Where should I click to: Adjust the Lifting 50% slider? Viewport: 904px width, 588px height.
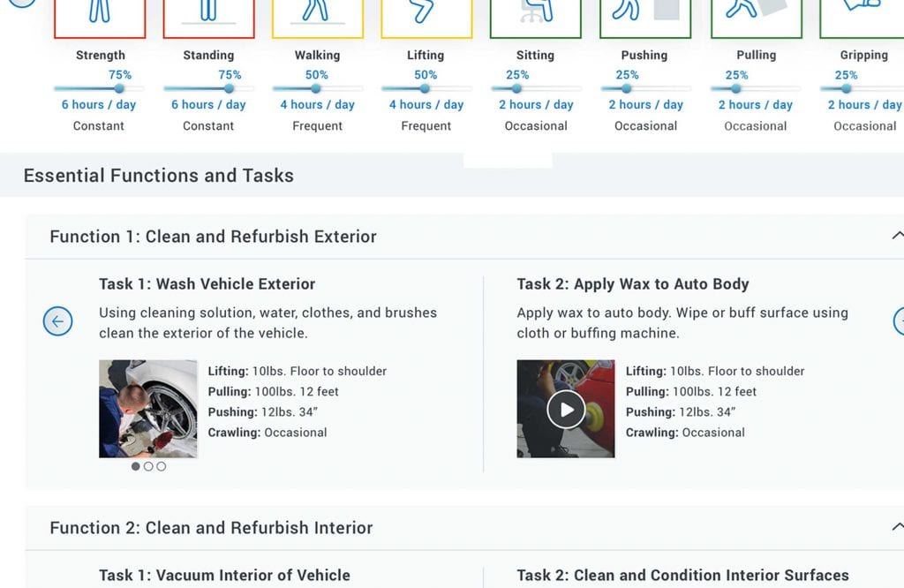click(x=426, y=89)
